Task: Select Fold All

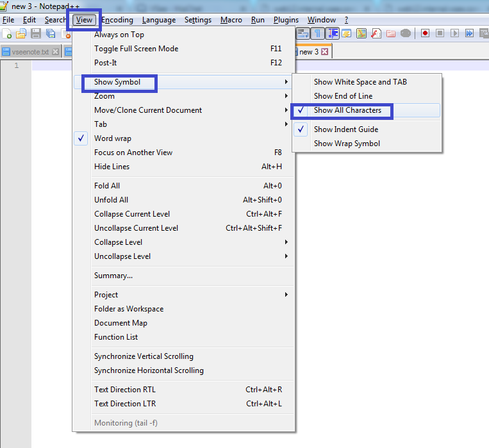Action: [x=184, y=186]
